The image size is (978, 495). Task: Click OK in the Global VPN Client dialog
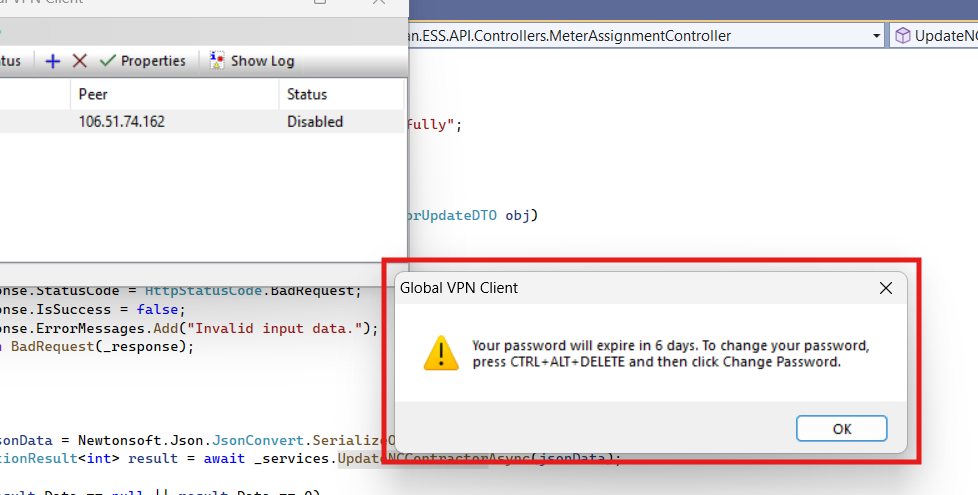(841, 429)
